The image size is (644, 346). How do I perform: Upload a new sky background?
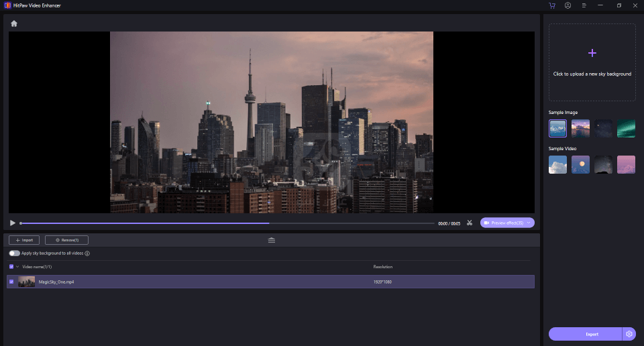tap(592, 62)
